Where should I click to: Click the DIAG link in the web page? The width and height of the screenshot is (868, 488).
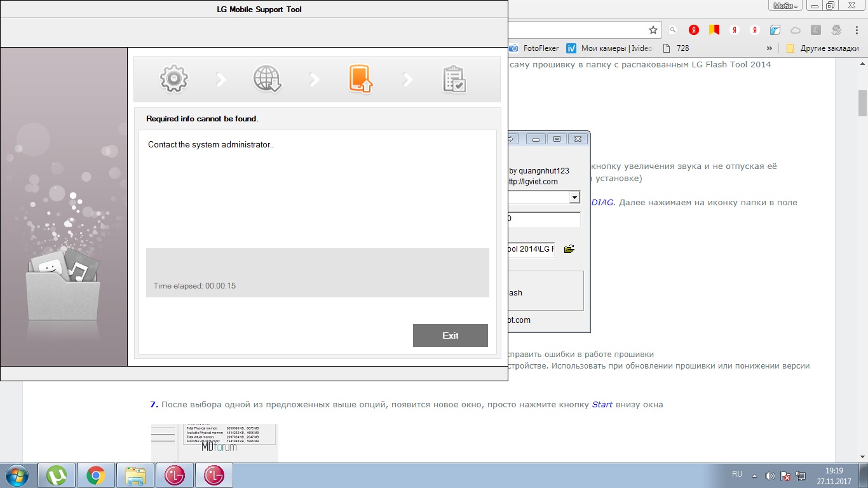[602, 202]
